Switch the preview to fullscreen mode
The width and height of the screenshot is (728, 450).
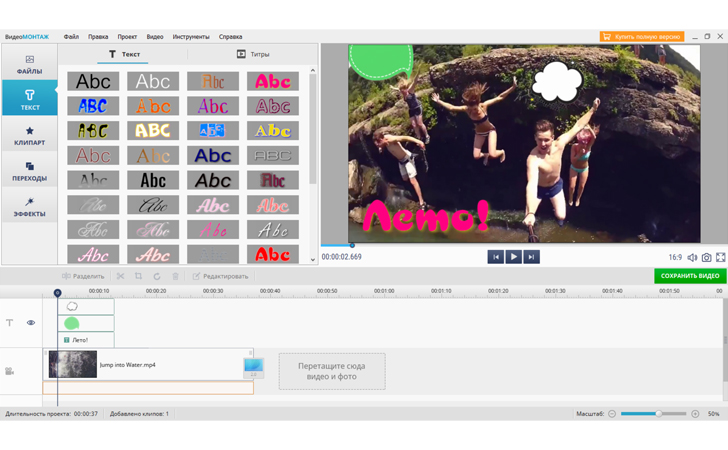coord(720,257)
